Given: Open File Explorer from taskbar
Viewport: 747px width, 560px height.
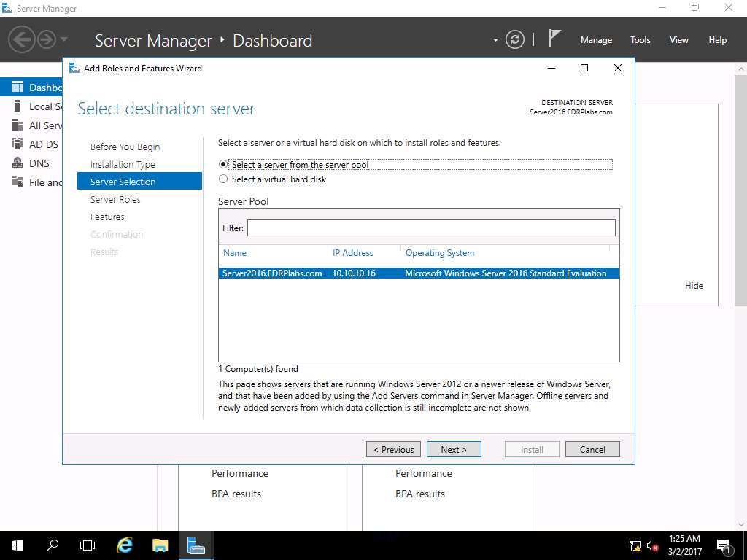Looking at the screenshot, I should [160, 545].
